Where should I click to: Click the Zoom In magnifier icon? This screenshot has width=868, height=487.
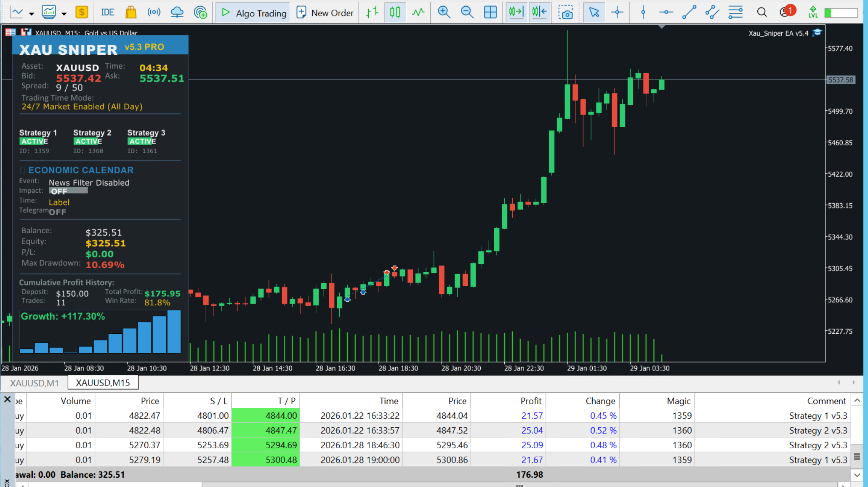pos(444,13)
